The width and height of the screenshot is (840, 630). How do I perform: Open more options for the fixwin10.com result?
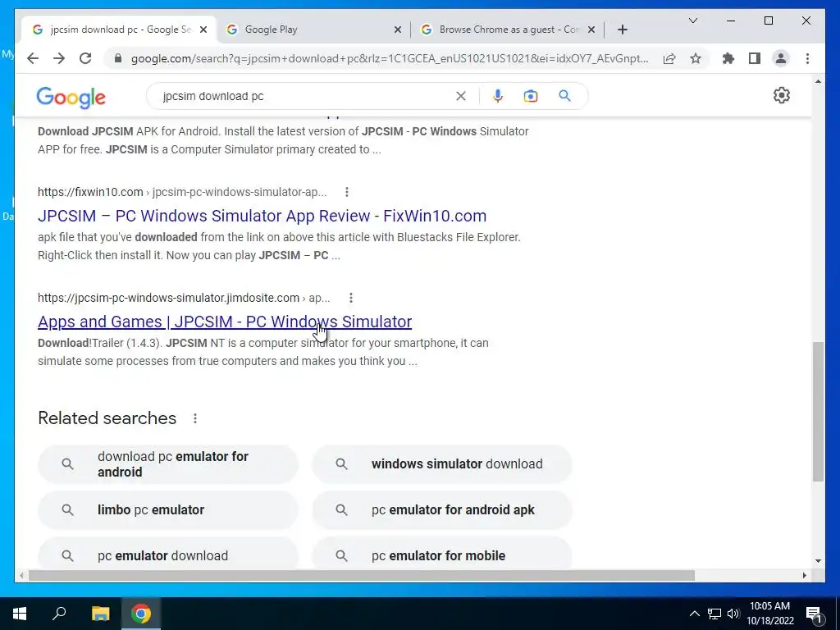pos(347,192)
